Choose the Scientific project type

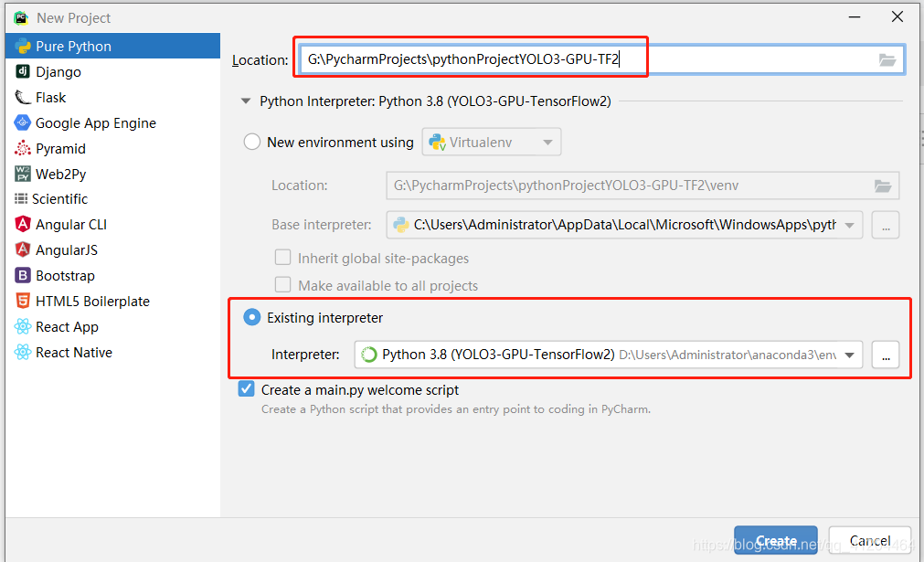click(112, 198)
